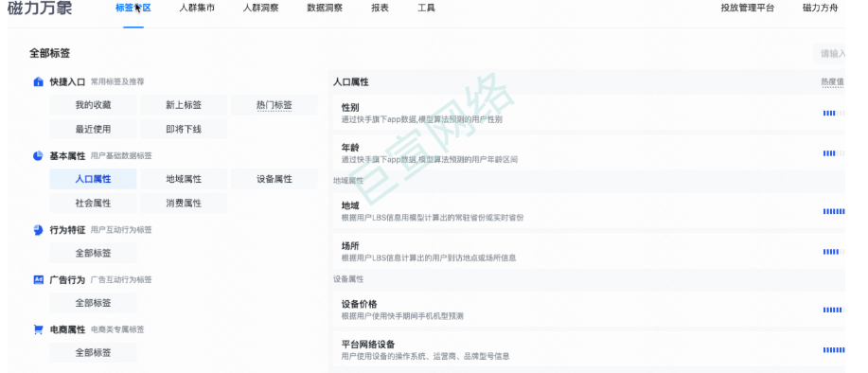
Task: Open the 场所 tag row
Action: tap(589, 251)
